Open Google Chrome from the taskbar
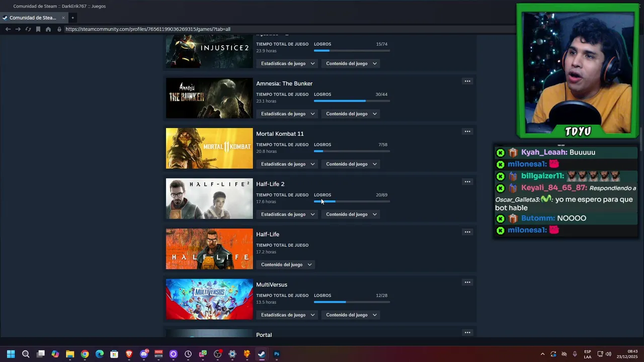 point(85,354)
